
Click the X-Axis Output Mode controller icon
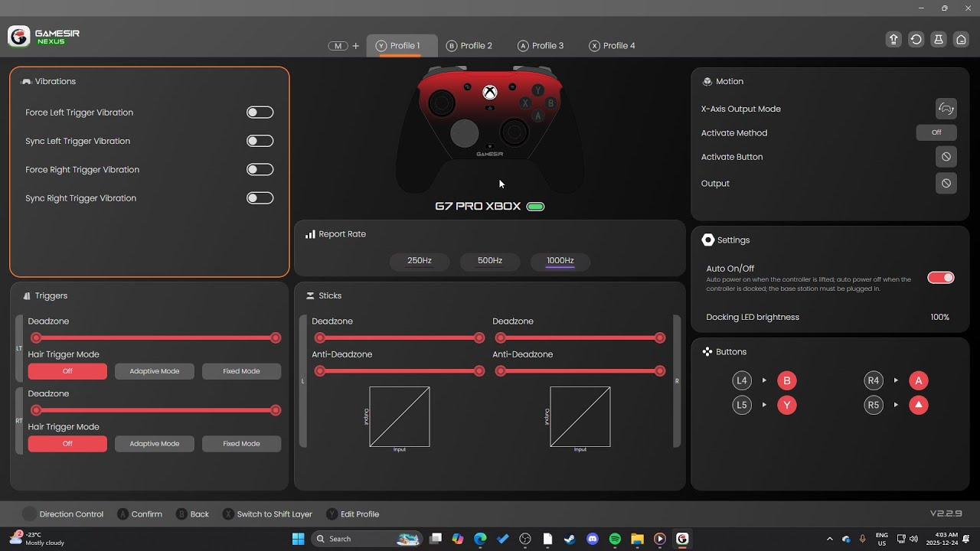tap(946, 109)
